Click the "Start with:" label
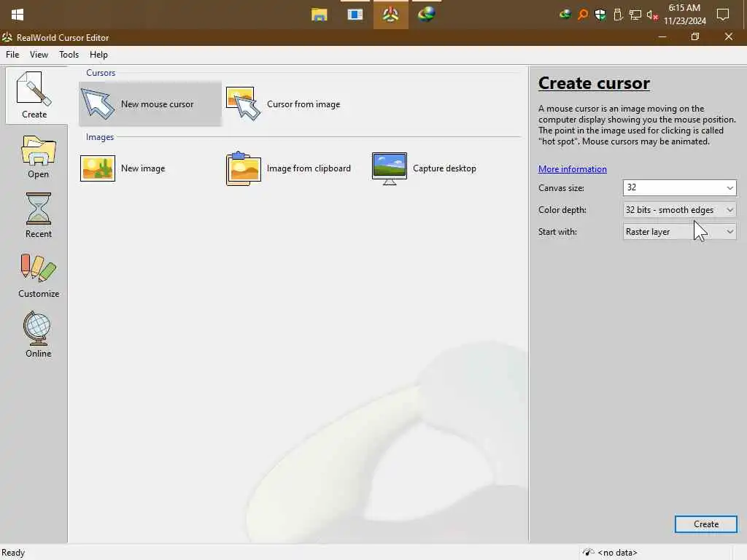747x560 pixels. point(557,232)
